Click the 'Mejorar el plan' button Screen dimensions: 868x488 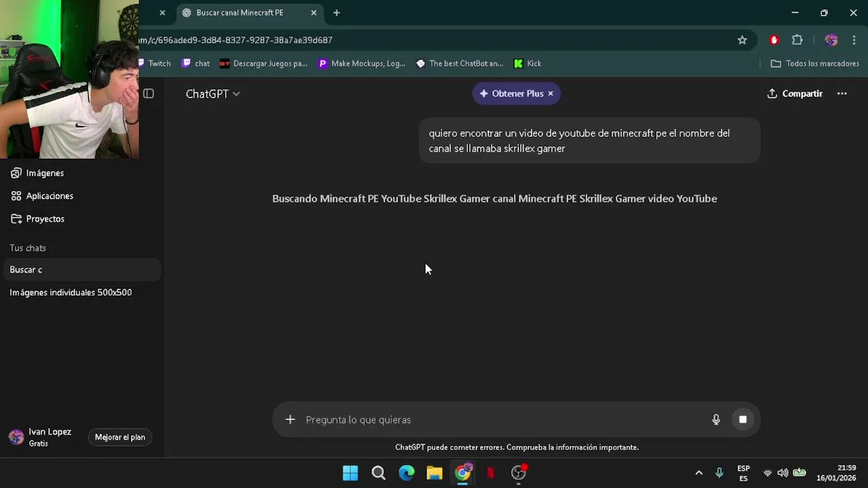tap(120, 437)
